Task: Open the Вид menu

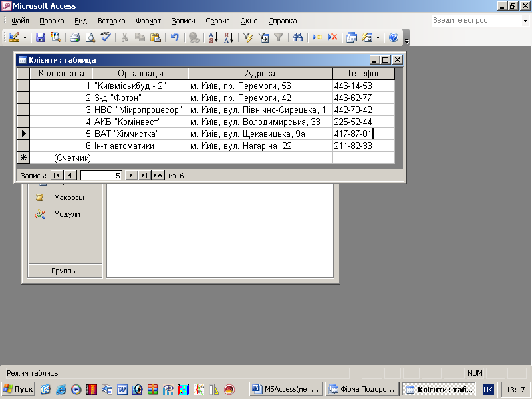Action: (x=80, y=21)
